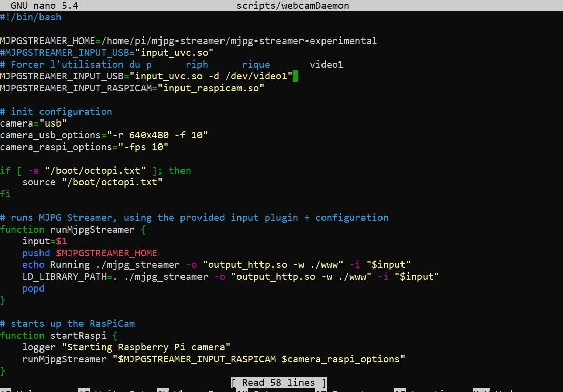563x392 pixels.
Task: Click the "GNU nano 5.4" title text
Action: pos(45,6)
